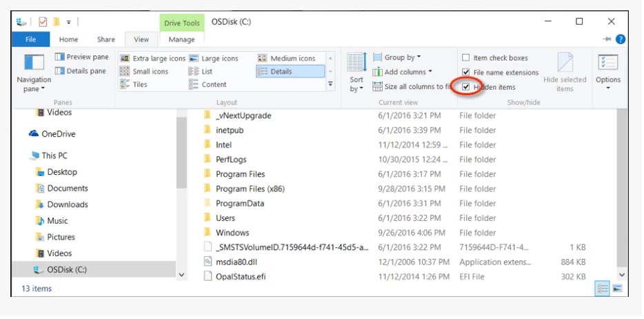This screenshot has width=644, height=319.
Task: Click the This PC computer icon
Action: pyautogui.click(x=34, y=156)
